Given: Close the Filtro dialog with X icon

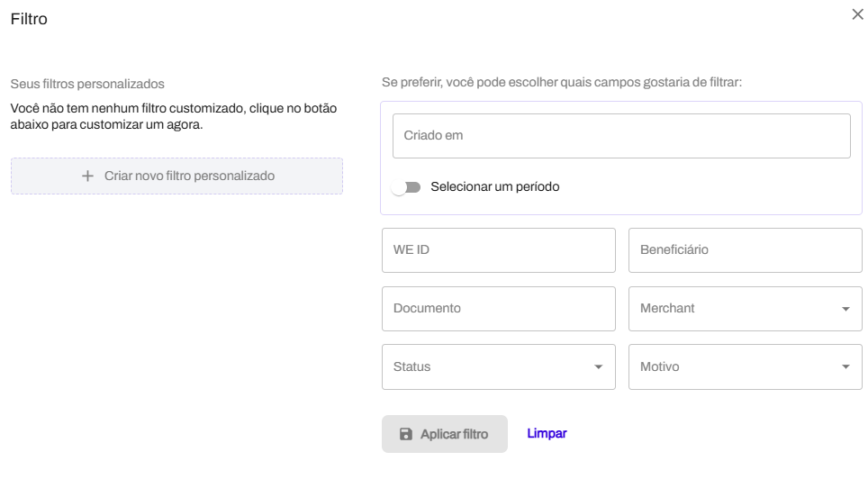Looking at the screenshot, I should pyautogui.click(x=857, y=14).
